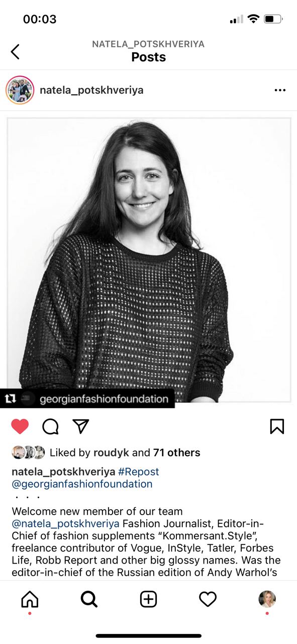Save the post with the bookmark icon
The height and width of the screenshot is (644, 297).
(x=277, y=426)
